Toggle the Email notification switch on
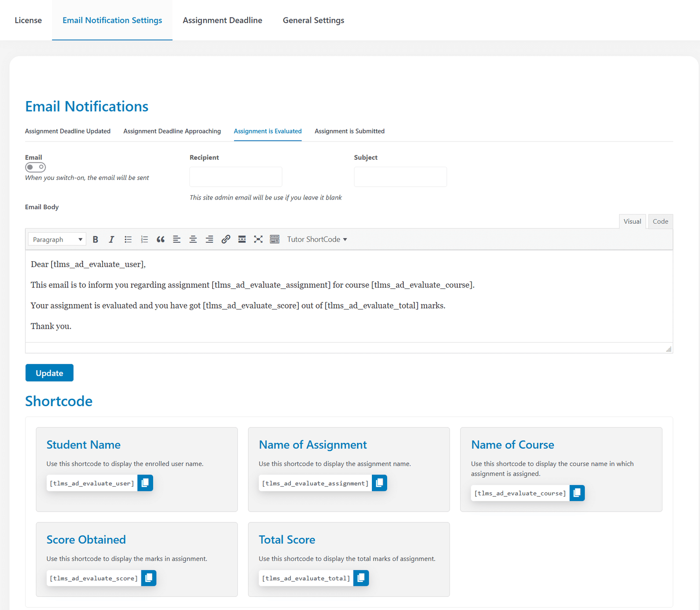 (x=35, y=167)
